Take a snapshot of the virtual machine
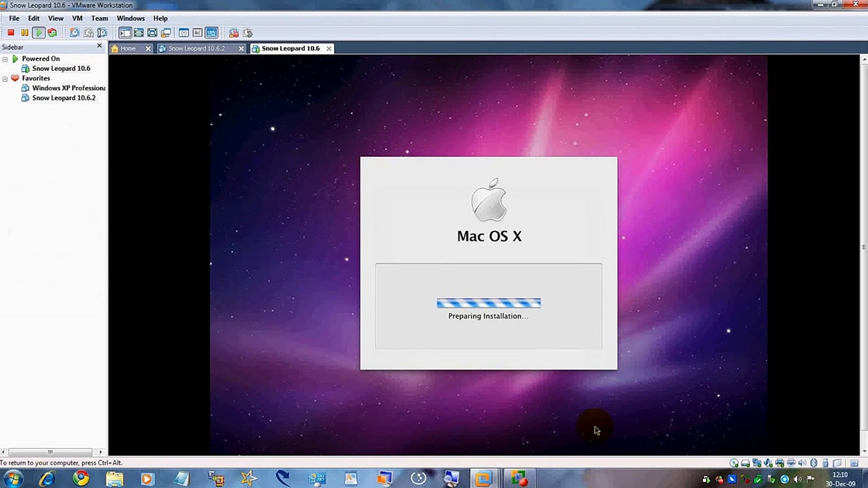The image size is (868, 488). [x=74, y=33]
